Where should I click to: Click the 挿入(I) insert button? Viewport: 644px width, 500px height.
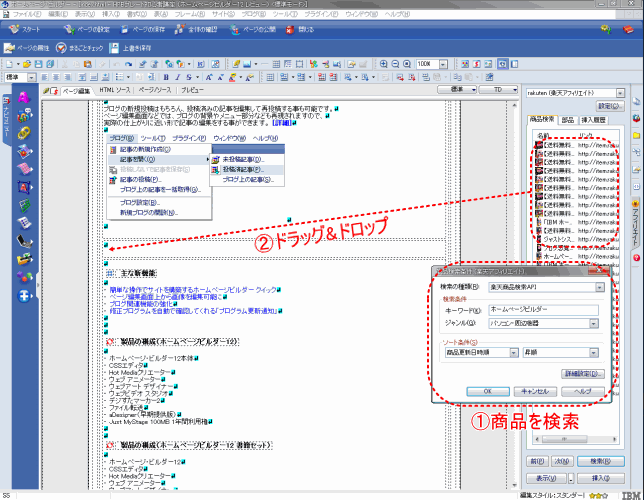coord(600,478)
